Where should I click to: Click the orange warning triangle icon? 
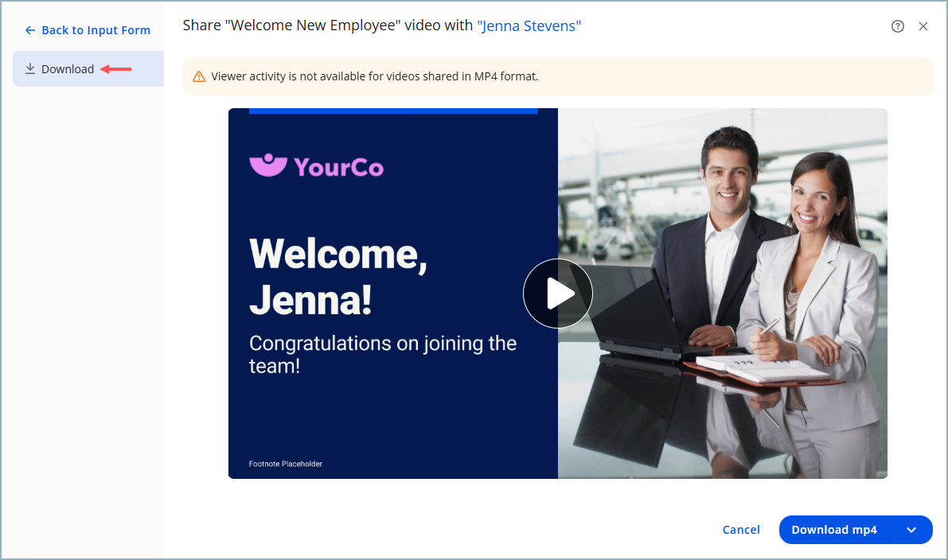click(x=199, y=77)
